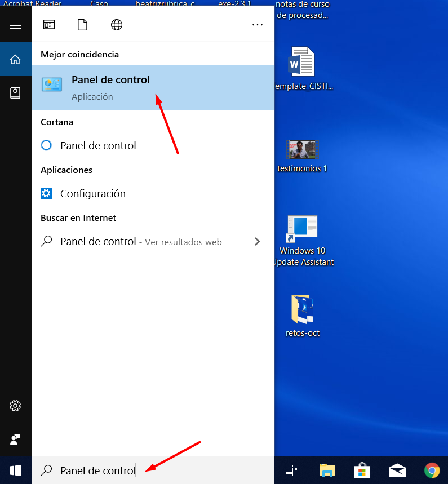This screenshot has height=484, width=448.
Task: Select the 'notas de curso de procesad...' desktop label
Action: (x=303, y=10)
